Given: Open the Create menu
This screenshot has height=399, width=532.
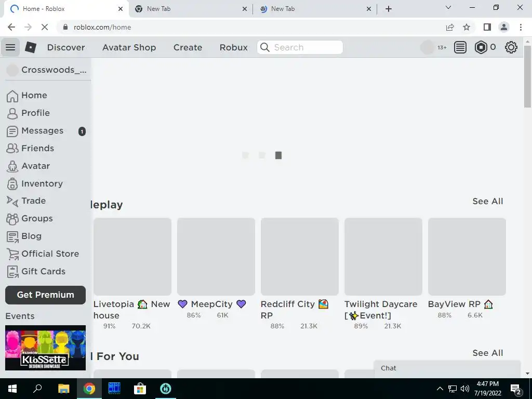Looking at the screenshot, I should 188,47.
